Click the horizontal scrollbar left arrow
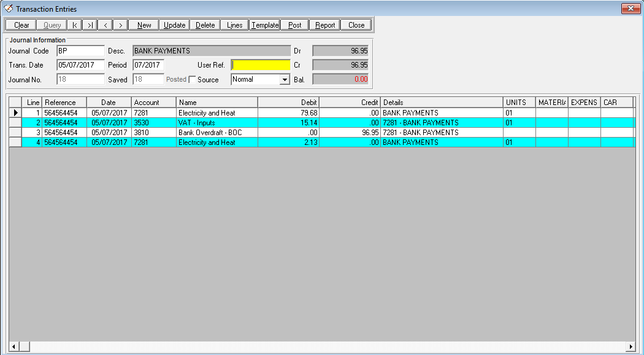This screenshot has width=644, height=355. [13, 346]
